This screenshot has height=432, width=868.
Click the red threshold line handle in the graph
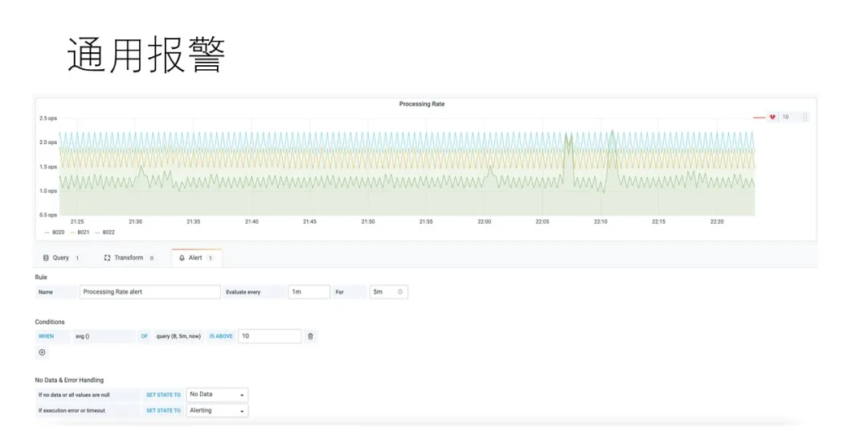coord(759,117)
